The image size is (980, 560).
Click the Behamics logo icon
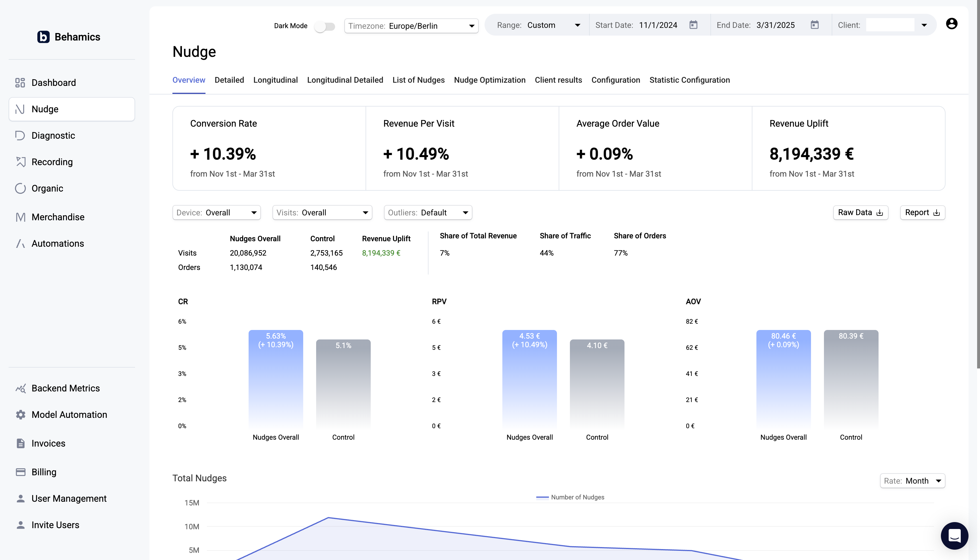tap(43, 37)
